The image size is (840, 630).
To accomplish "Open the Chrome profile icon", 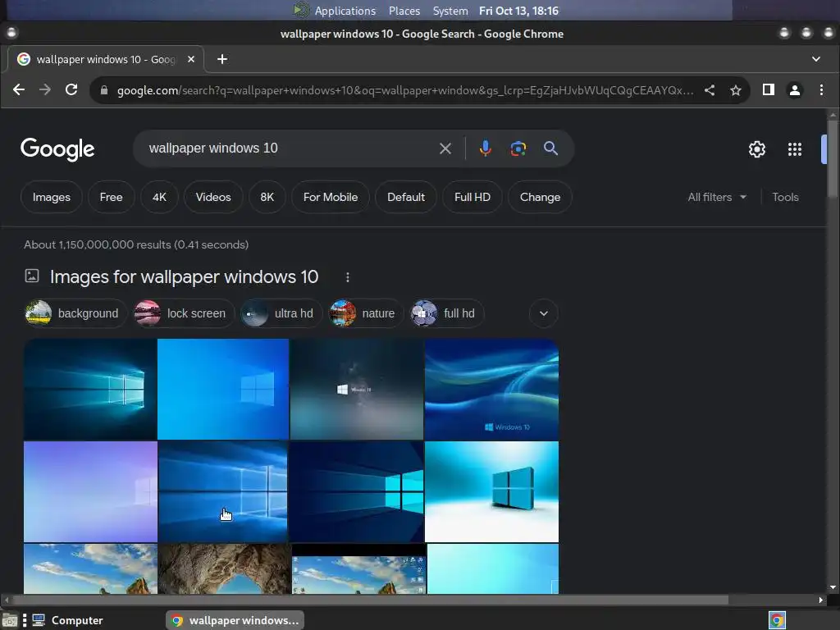I will point(794,90).
